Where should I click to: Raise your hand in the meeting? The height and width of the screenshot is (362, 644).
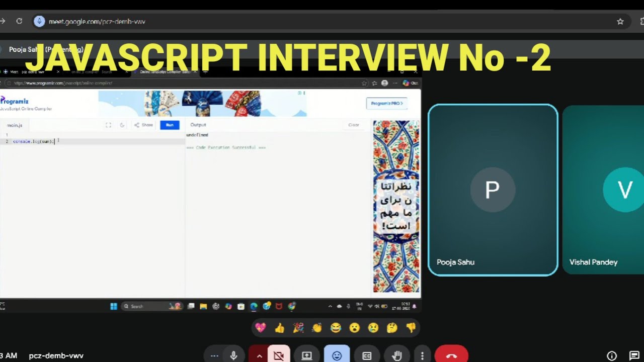point(397,355)
